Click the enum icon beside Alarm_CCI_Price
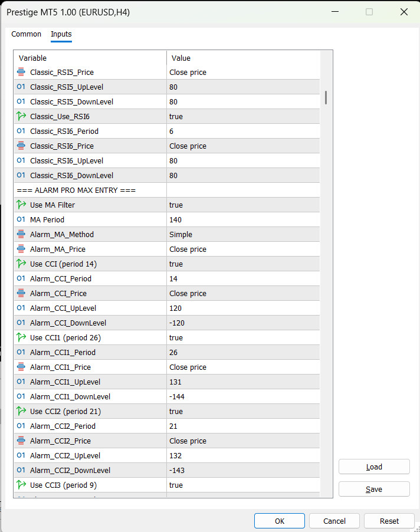Image resolution: width=420 pixels, height=532 pixels. pos(21,293)
